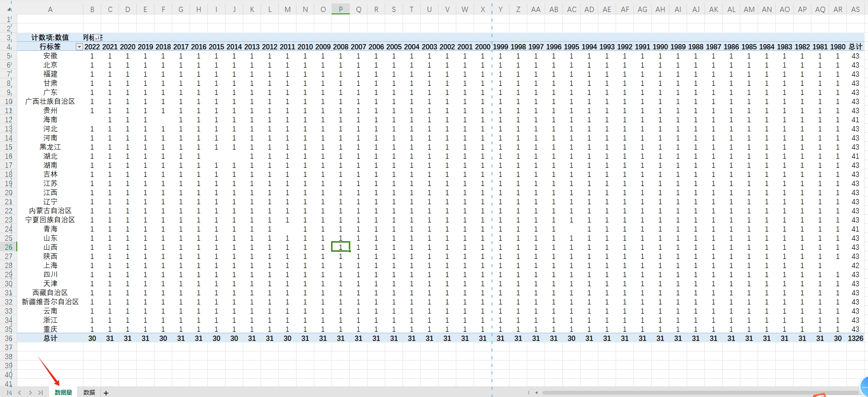Click the 30 total under 1980
The height and width of the screenshot is (397, 868).
(838, 338)
